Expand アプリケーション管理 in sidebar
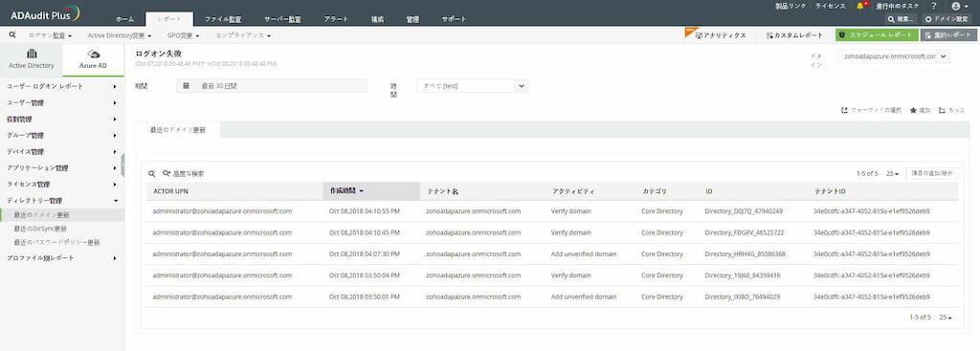980x351 pixels. click(x=62, y=168)
